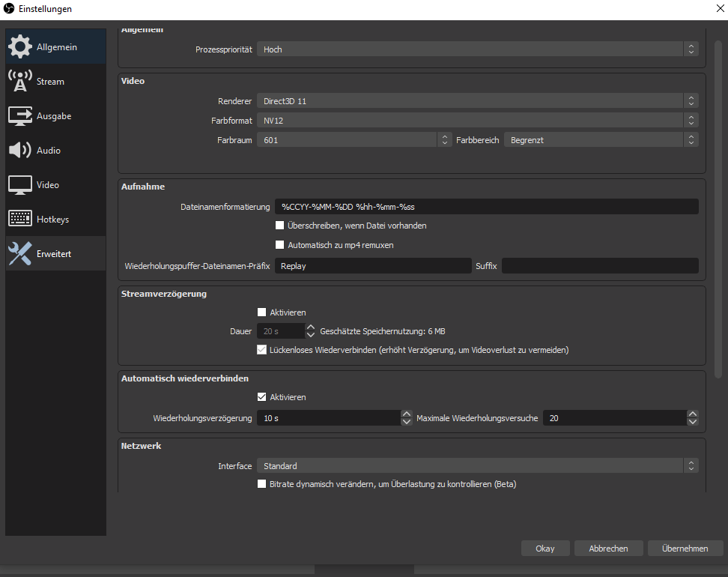Click the Dateinamenformatierung input field

[486, 206]
